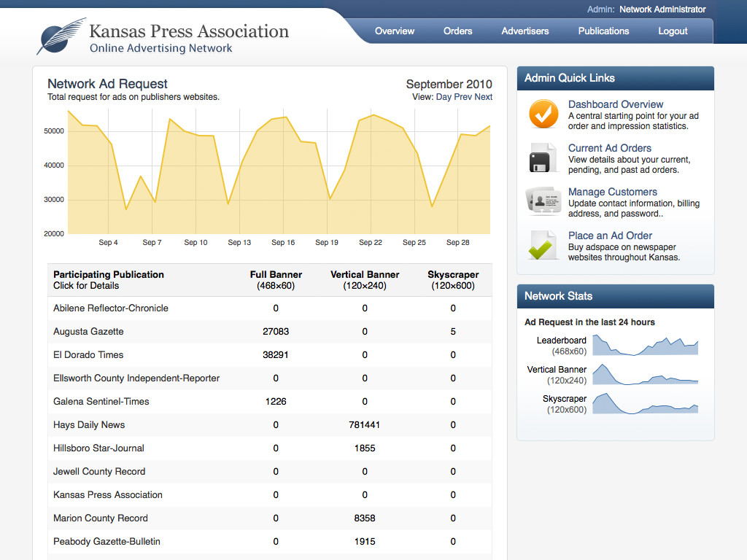Open Galena Sentinel-Times publication details
Image resolution: width=747 pixels, height=560 pixels.
[x=101, y=402]
